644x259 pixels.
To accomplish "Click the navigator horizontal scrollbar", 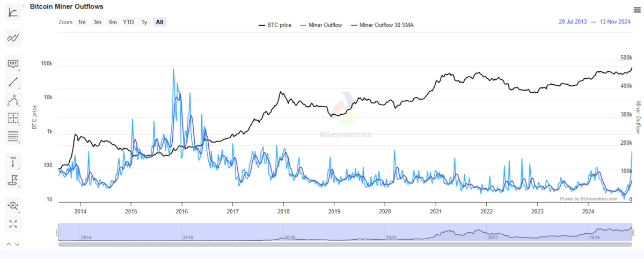I will click(x=345, y=244).
